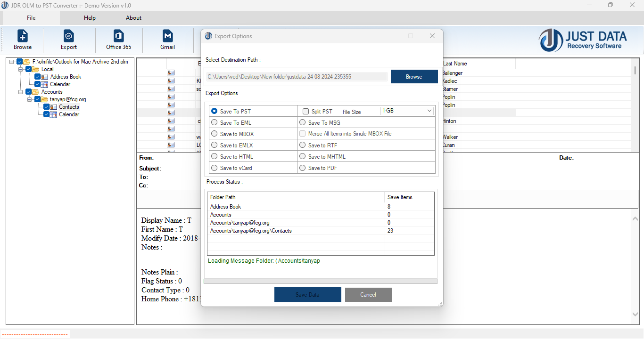Click the Browse toolbar icon
The width and height of the screenshot is (644, 339).
pos(23,36)
